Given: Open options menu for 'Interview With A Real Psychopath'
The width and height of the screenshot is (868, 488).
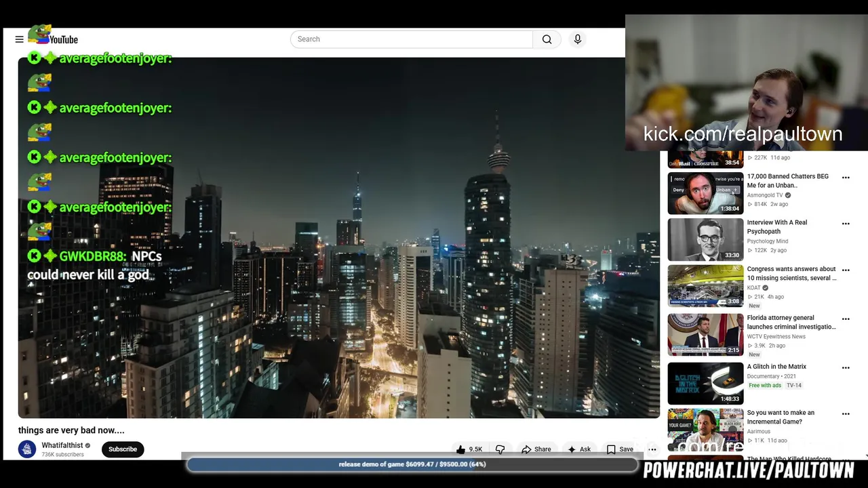Looking at the screenshot, I should (x=846, y=224).
